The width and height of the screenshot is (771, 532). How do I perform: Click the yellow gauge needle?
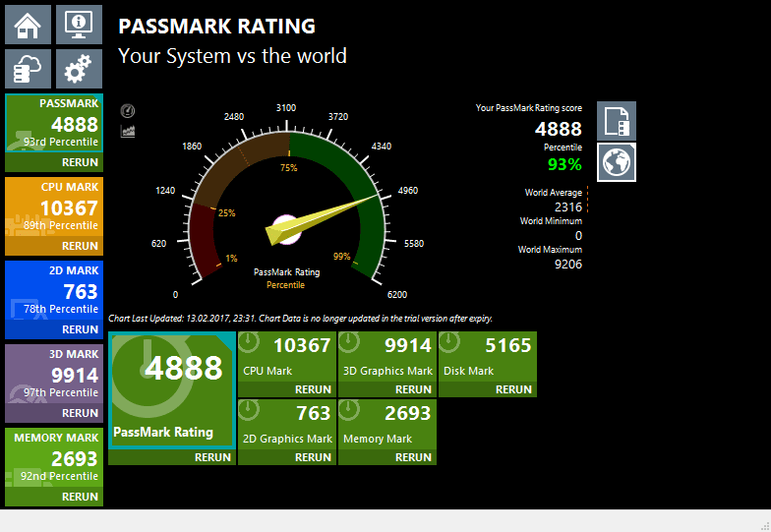coord(320,221)
